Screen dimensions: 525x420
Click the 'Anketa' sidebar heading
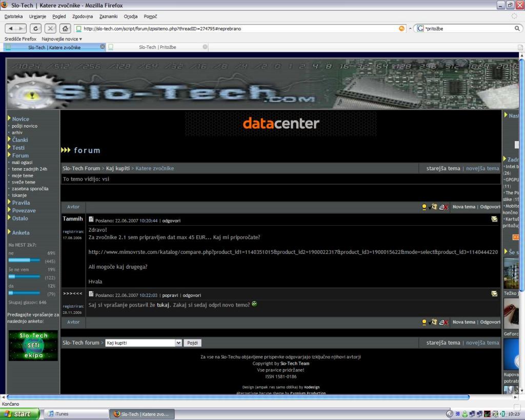click(21, 233)
